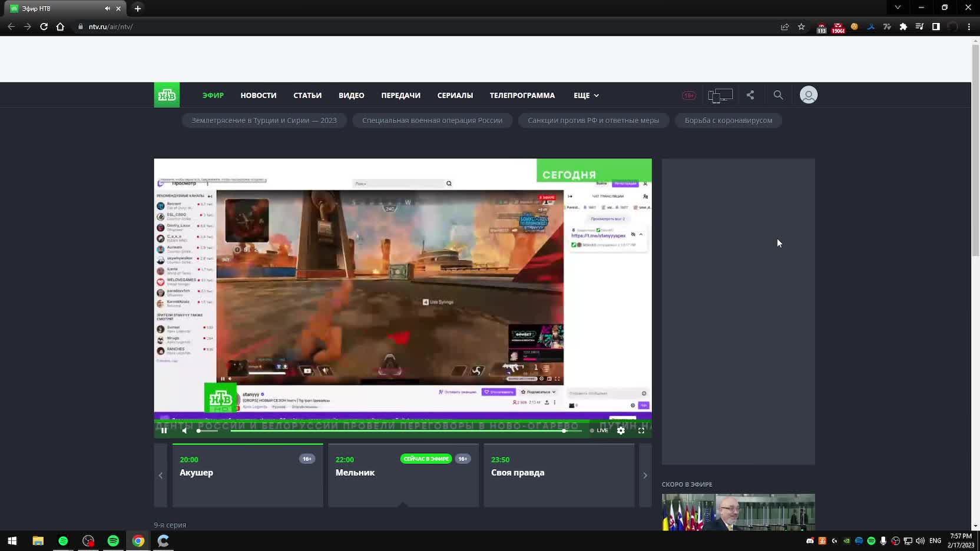This screenshot has height=551, width=980.
Task: Open the Землетрясение в Турции и Сирии topic
Action: (264, 120)
